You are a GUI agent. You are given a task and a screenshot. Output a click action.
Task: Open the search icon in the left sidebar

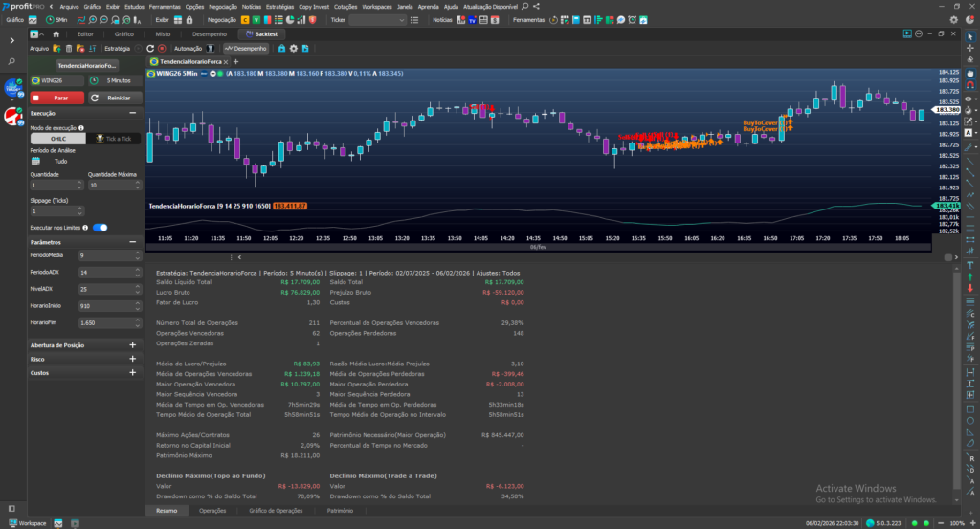pos(11,62)
